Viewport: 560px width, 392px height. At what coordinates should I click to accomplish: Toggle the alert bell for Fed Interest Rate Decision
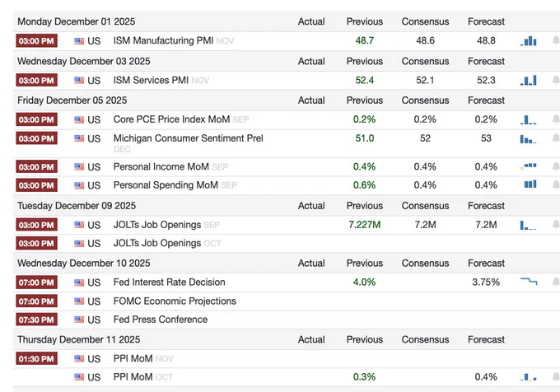(556, 282)
